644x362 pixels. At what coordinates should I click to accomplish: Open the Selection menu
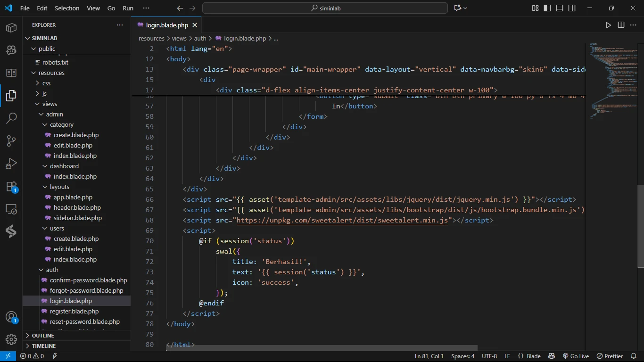pyautogui.click(x=67, y=8)
